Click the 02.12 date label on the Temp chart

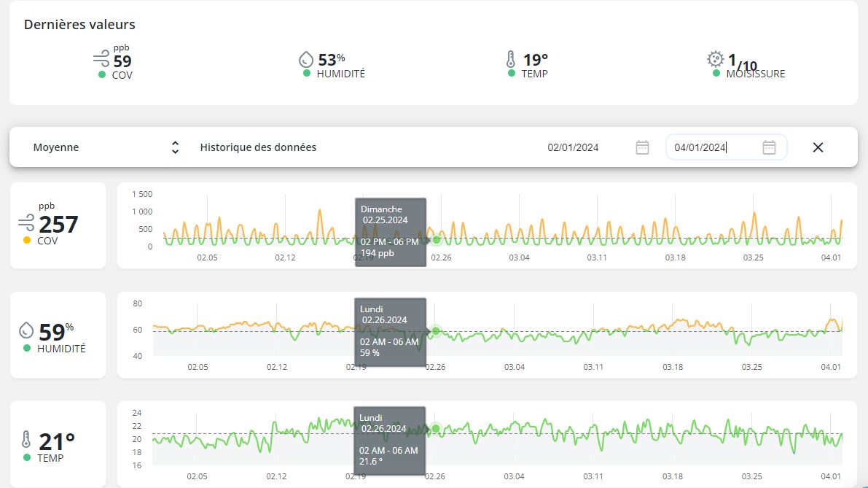[276, 476]
